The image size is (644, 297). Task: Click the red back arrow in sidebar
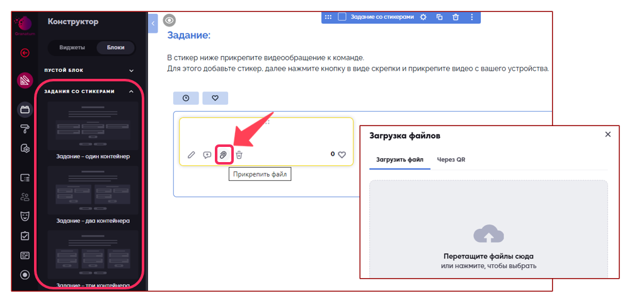[25, 53]
